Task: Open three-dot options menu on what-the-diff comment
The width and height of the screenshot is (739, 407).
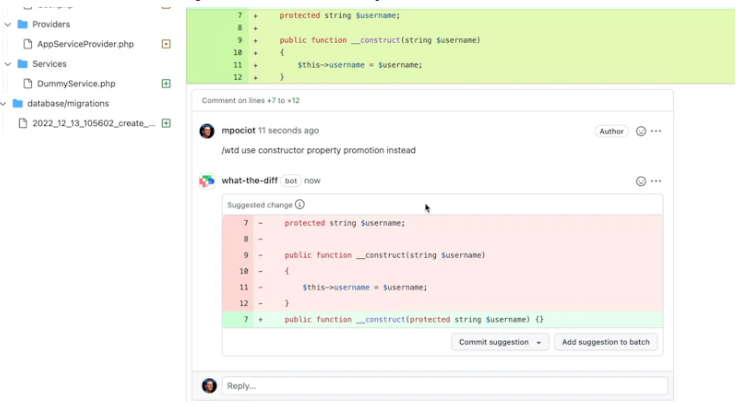Action: tap(656, 181)
